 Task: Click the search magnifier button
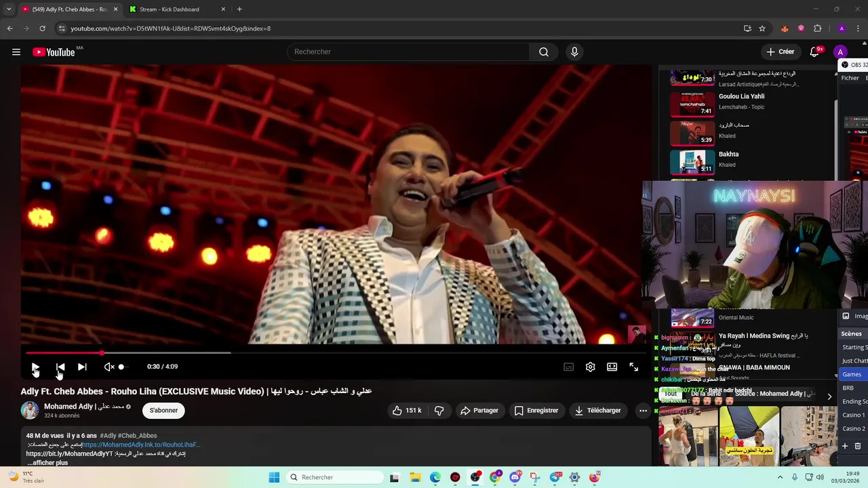pyautogui.click(x=544, y=52)
